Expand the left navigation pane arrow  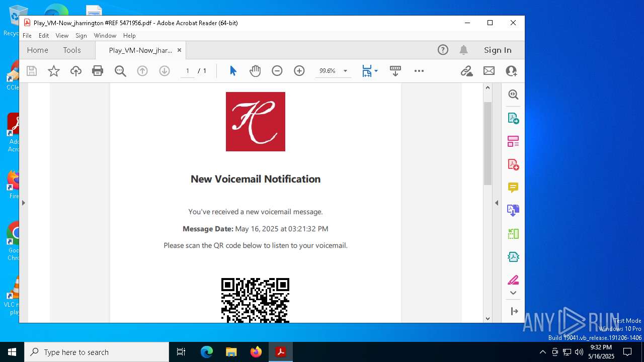(23, 203)
